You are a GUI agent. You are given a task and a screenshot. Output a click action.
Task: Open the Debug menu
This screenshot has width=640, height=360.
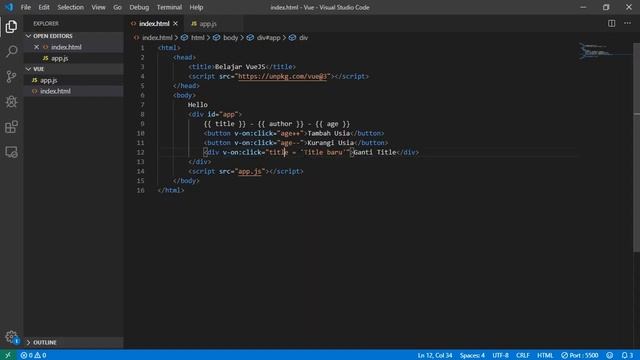139,7
